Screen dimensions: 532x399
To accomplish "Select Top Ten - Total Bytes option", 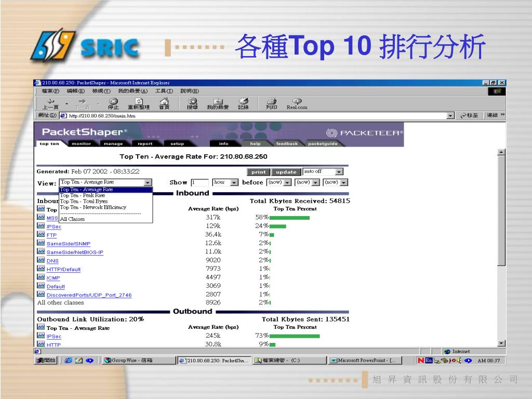I will point(106,201).
